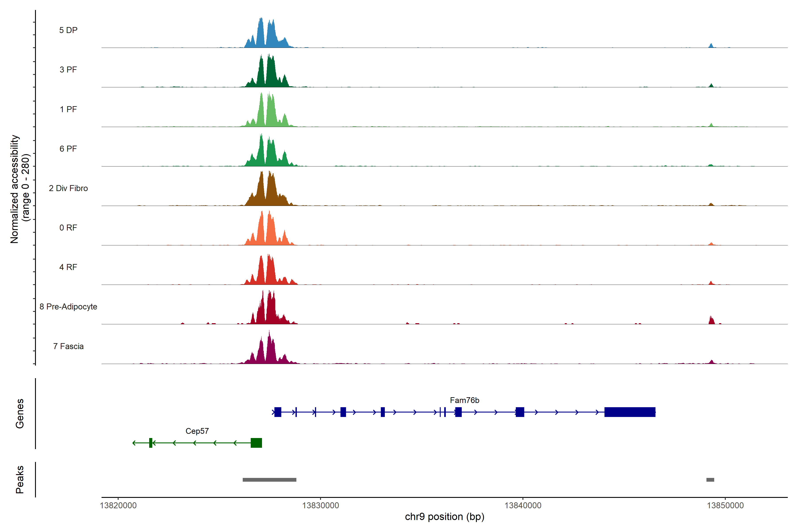Click the 6 PF track label

[68, 149]
